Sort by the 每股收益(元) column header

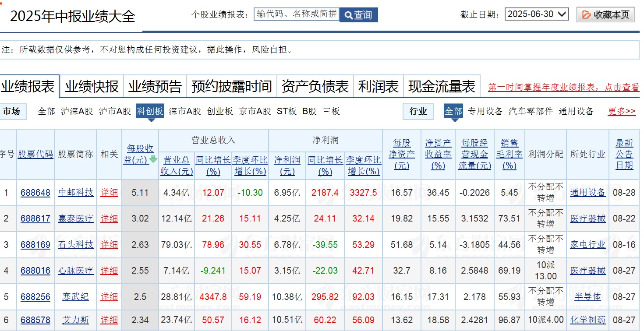[138, 154]
